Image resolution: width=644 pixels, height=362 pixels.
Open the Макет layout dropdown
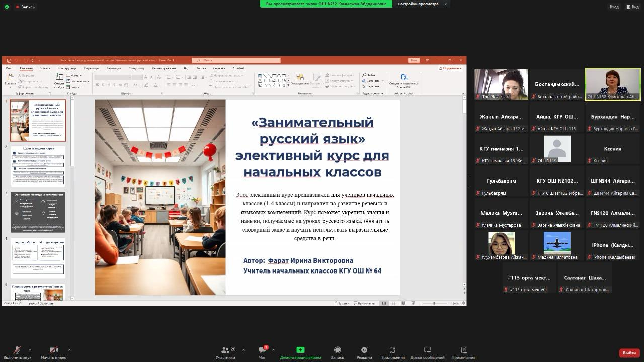(75, 76)
